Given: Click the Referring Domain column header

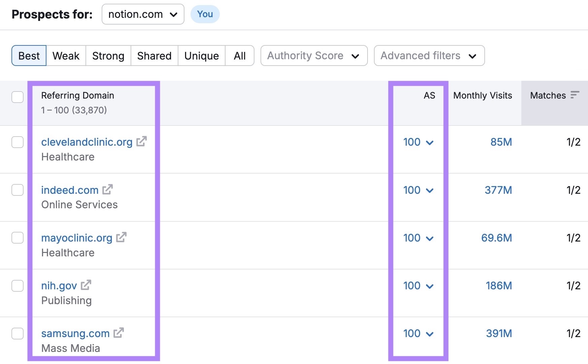Looking at the screenshot, I should 77,96.
